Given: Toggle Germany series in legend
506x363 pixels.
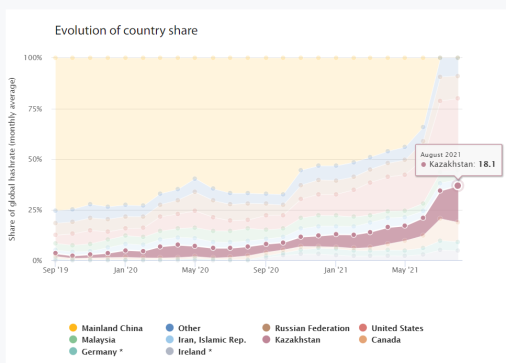Looking at the screenshot, I should click(x=96, y=352).
